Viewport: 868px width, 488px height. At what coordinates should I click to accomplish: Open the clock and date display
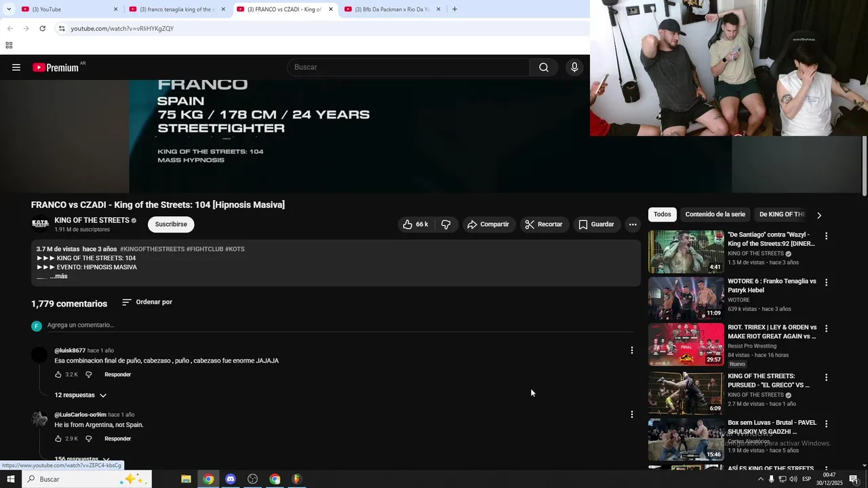[x=829, y=479]
